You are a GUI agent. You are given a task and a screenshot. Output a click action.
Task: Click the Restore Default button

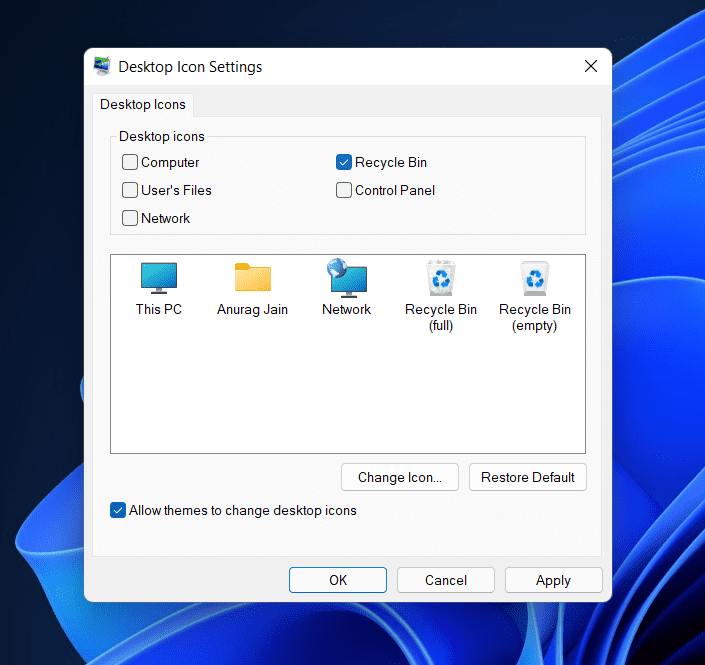[x=527, y=477]
